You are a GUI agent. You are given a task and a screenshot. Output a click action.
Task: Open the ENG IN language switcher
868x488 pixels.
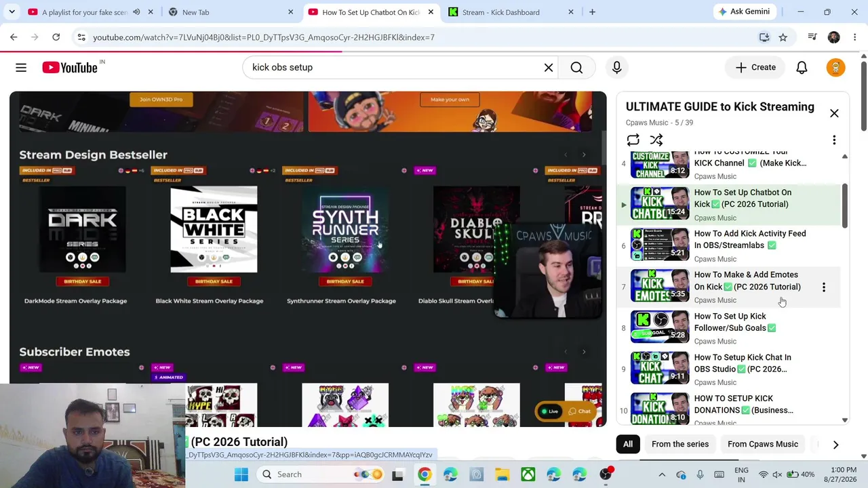742,474
